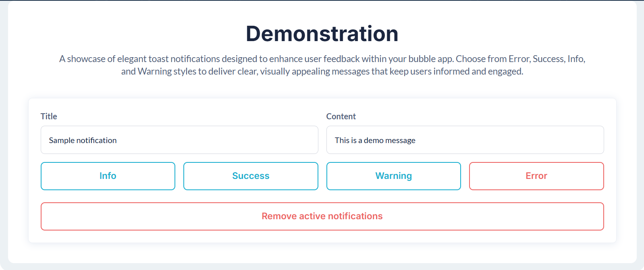644x270 pixels.
Task: Click the "Content" field label
Action: pyautogui.click(x=341, y=116)
